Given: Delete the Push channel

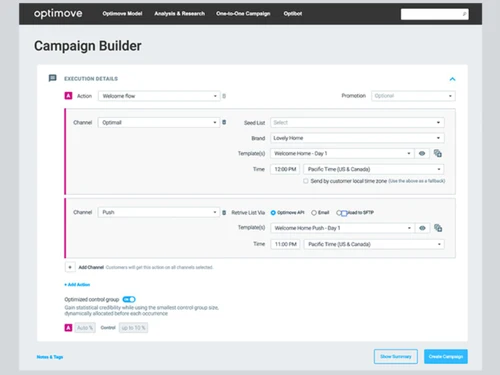Looking at the screenshot, I should point(224,212).
